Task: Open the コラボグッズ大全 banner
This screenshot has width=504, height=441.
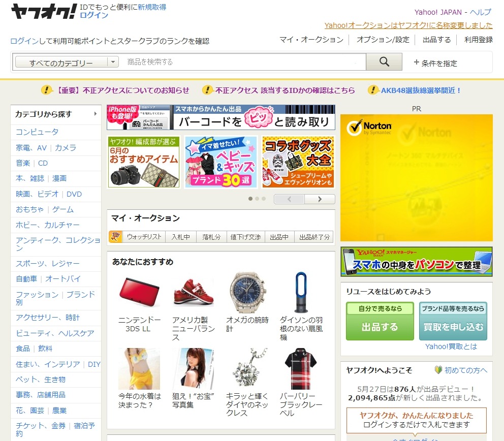Action: 298,162
